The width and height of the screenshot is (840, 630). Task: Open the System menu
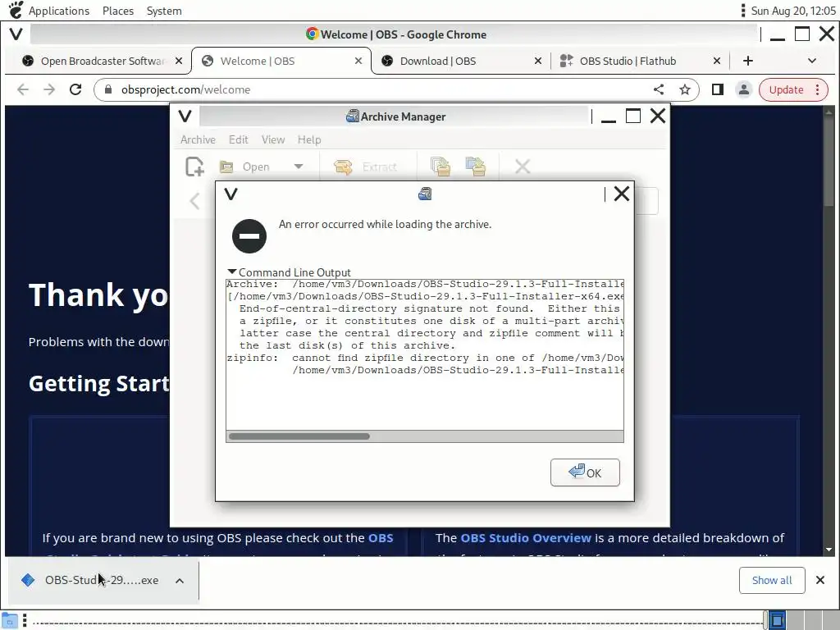[164, 11]
